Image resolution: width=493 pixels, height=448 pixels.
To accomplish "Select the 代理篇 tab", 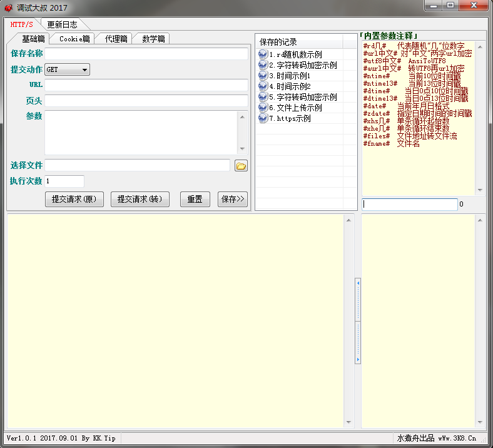I will point(116,39).
